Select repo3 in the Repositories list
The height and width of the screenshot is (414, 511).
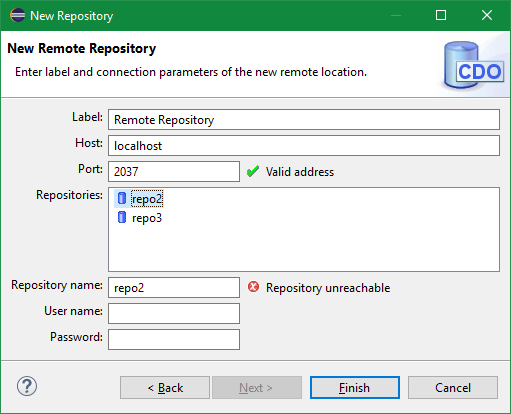coord(147,218)
